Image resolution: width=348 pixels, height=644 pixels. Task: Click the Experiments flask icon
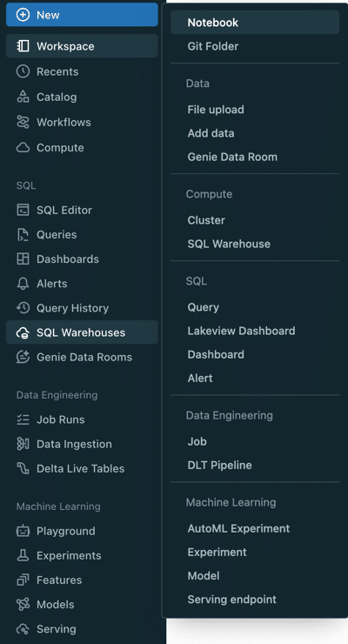[x=23, y=555]
